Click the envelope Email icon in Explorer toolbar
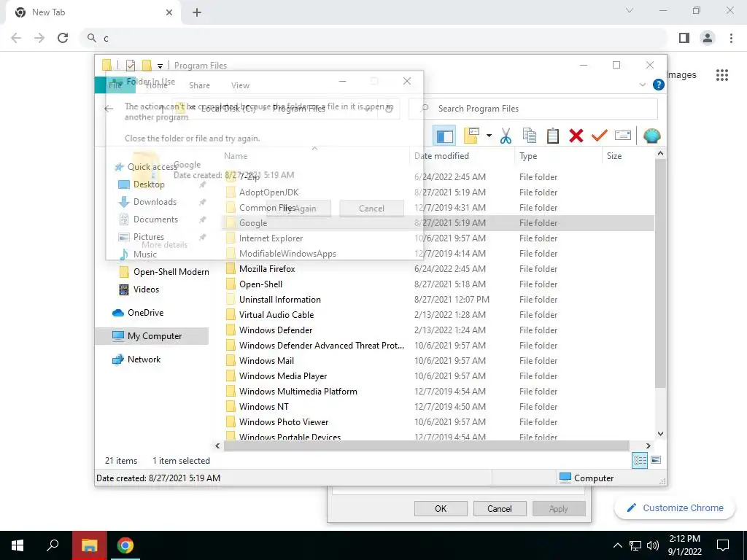Image resolution: width=747 pixels, height=560 pixels. [x=623, y=136]
